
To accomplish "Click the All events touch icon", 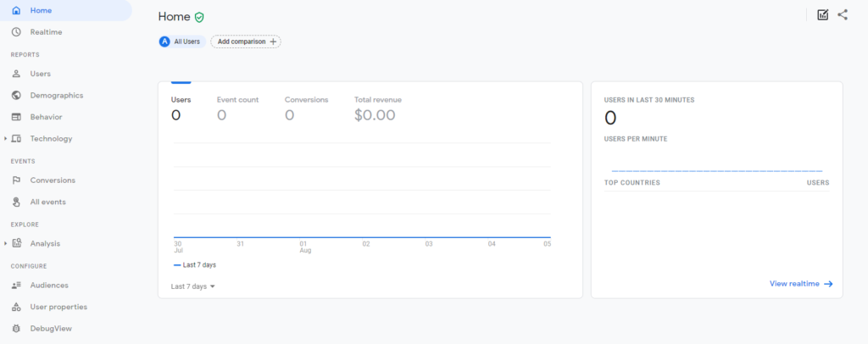I will point(17,202).
